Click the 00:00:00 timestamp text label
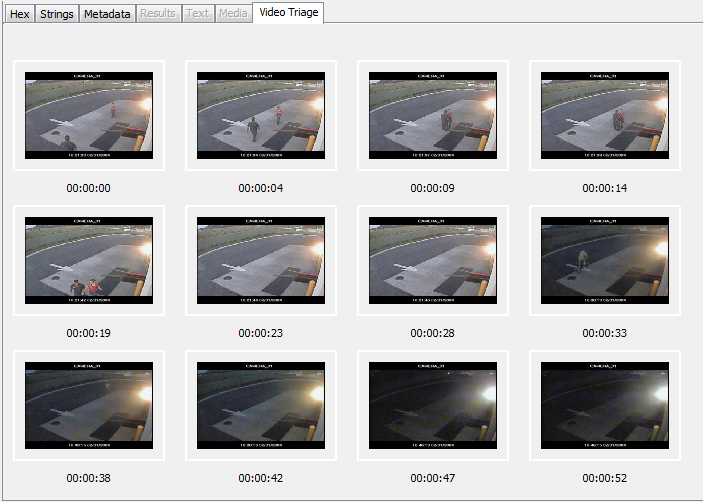The width and height of the screenshot is (703, 502). [x=89, y=188]
